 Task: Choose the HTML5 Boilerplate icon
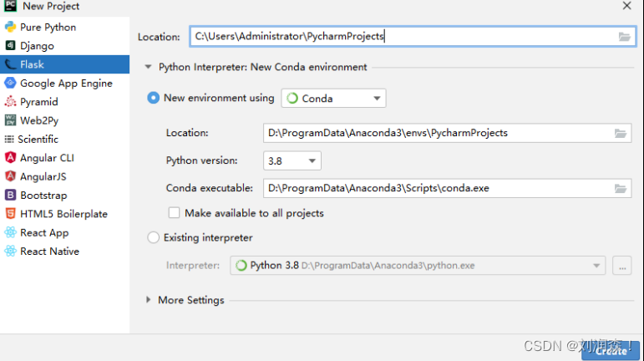click(10, 214)
